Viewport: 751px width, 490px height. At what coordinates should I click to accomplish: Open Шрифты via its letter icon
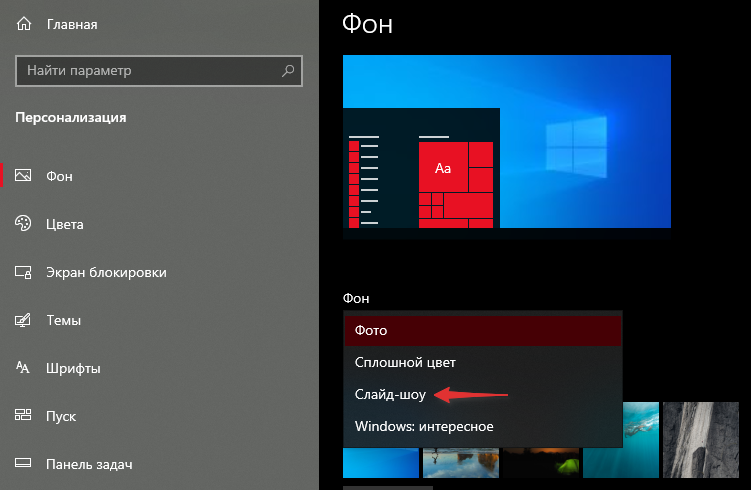[23, 368]
